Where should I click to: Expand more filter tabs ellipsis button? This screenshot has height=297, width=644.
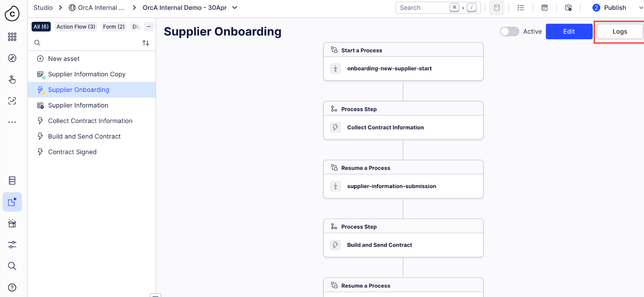tap(149, 27)
